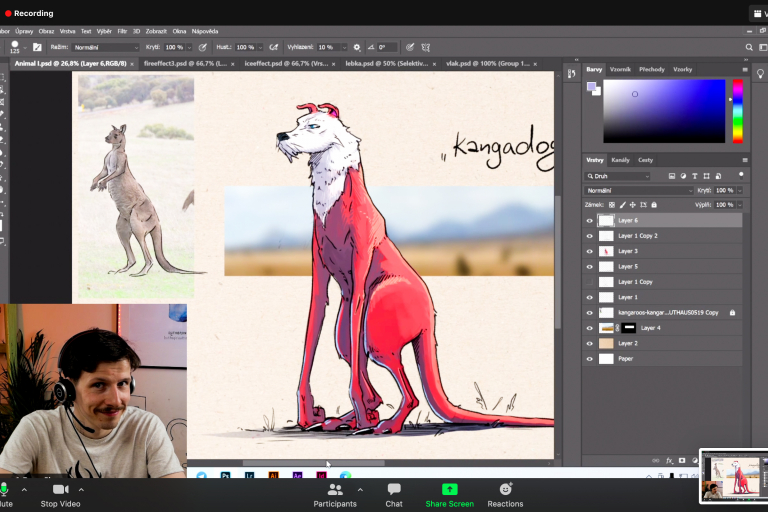The image size is (768, 512).
Task: Open the Zoom Reactions icon
Action: (x=505, y=490)
